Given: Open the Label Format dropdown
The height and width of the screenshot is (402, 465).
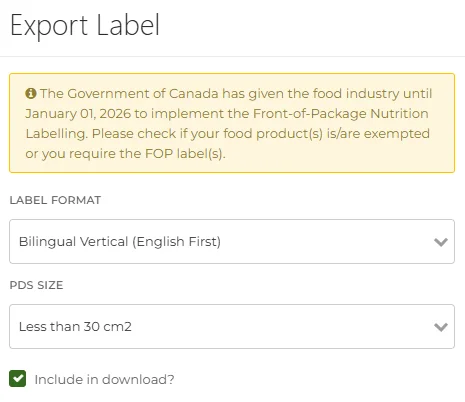Looking at the screenshot, I should coord(232,241).
